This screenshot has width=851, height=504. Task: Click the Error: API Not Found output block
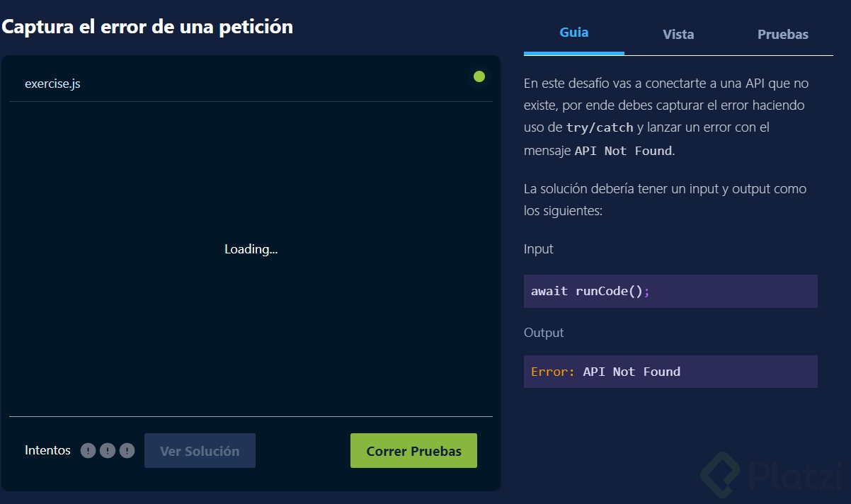(670, 372)
